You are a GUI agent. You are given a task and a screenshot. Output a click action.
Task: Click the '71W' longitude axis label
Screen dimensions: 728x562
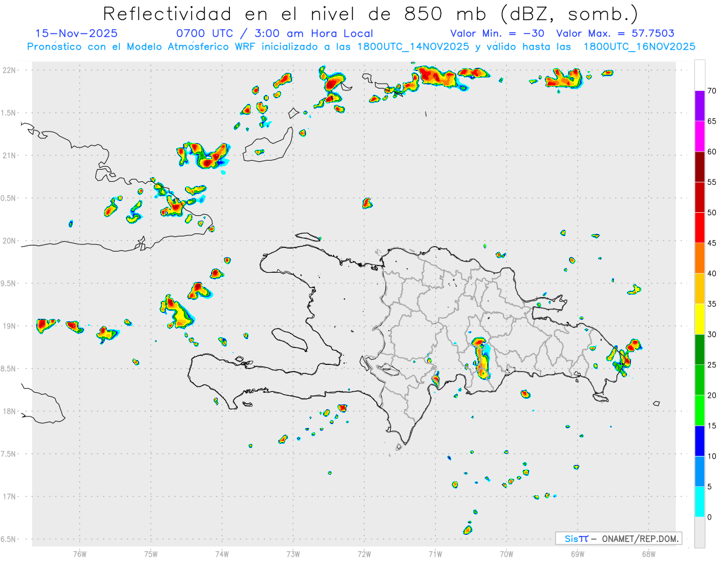point(435,554)
